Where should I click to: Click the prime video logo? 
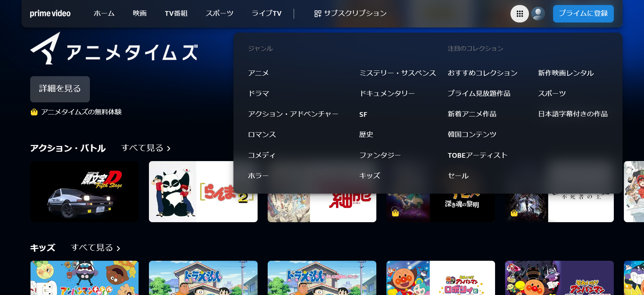[x=50, y=13]
